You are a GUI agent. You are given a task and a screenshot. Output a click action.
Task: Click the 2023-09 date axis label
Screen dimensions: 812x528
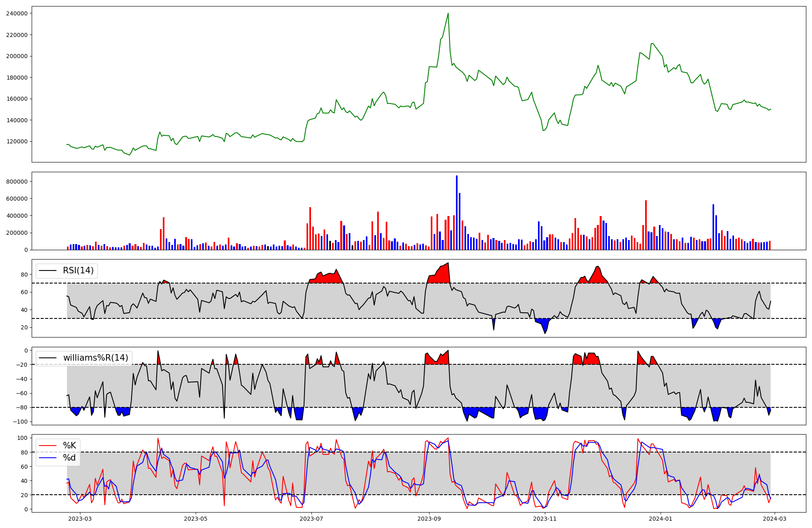[x=429, y=519]
